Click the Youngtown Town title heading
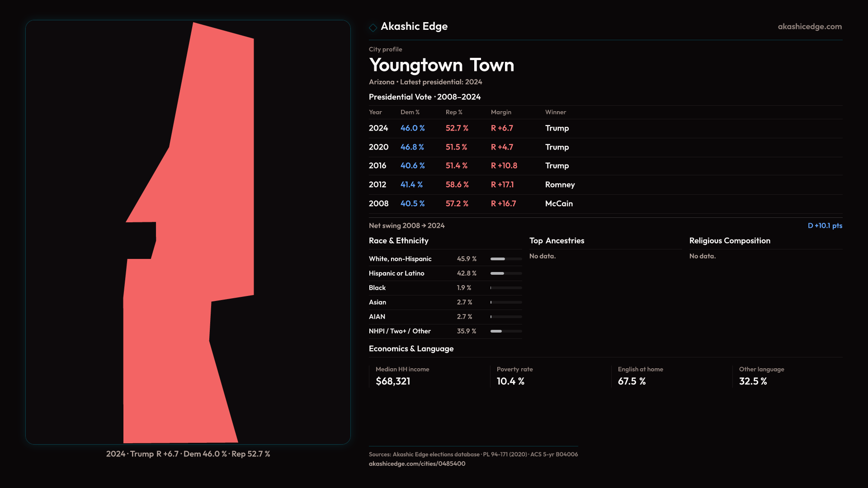The width and height of the screenshot is (868, 488). [441, 65]
